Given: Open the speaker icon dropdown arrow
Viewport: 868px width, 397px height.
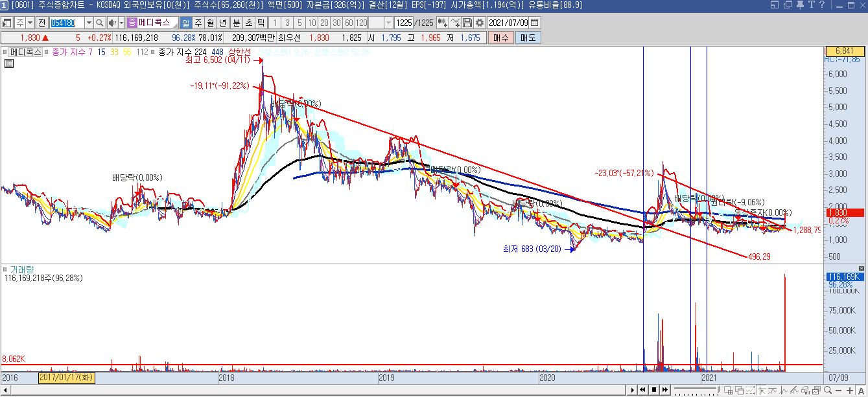Looking at the screenshot, I should 121,23.
